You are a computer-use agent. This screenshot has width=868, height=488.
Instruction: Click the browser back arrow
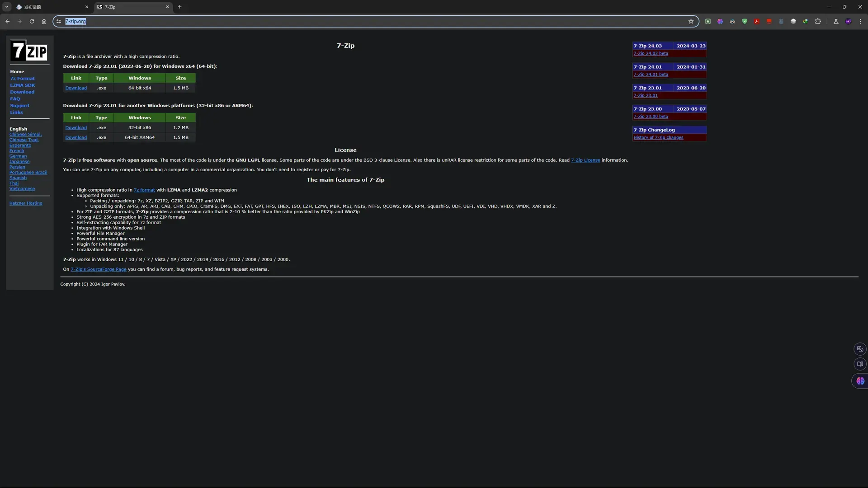point(7,21)
